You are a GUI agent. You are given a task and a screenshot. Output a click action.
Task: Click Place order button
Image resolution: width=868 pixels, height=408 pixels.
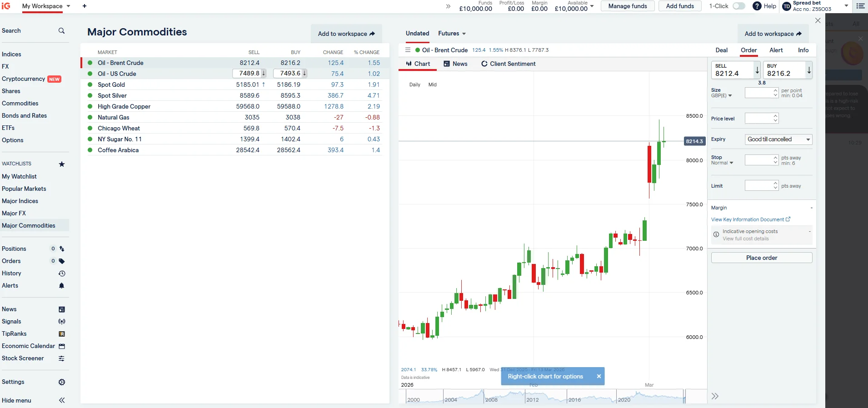coord(762,258)
